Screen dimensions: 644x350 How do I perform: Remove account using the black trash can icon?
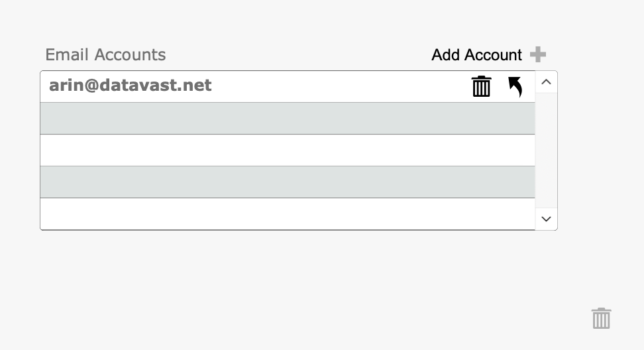[x=481, y=86]
